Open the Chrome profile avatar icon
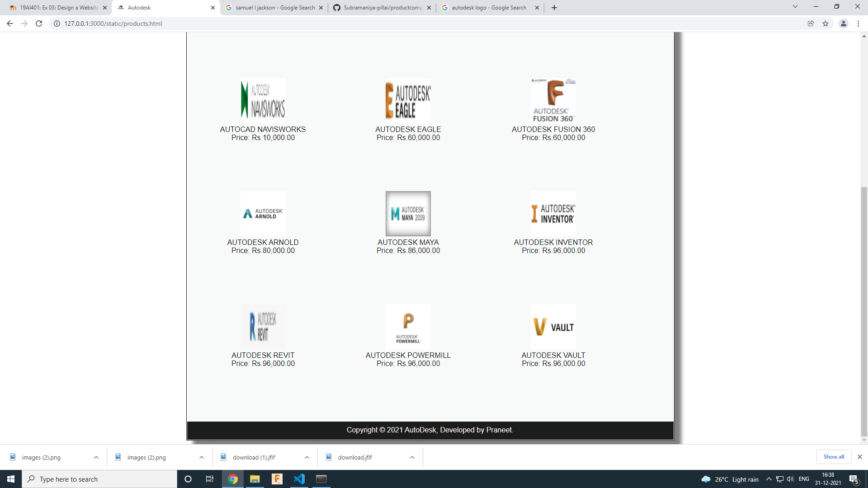Viewport: 868px width, 488px height. (x=843, y=23)
